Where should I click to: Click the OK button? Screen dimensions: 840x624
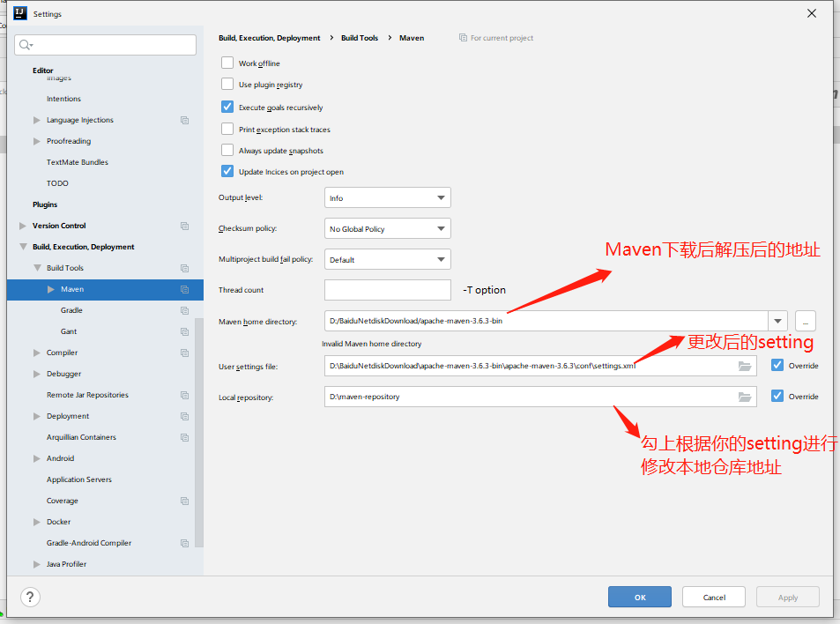[640, 597]
